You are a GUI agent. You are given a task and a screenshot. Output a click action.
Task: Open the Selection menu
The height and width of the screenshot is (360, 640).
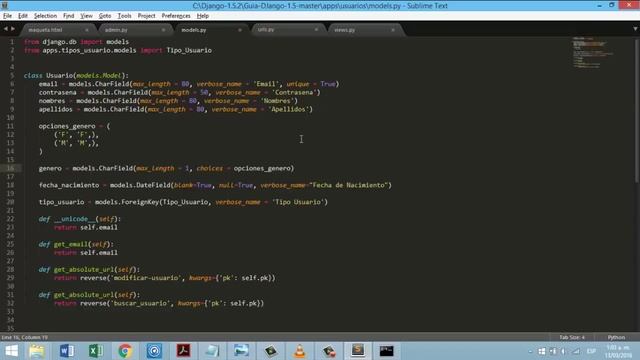pyautogui.click(x=45, y=16)
